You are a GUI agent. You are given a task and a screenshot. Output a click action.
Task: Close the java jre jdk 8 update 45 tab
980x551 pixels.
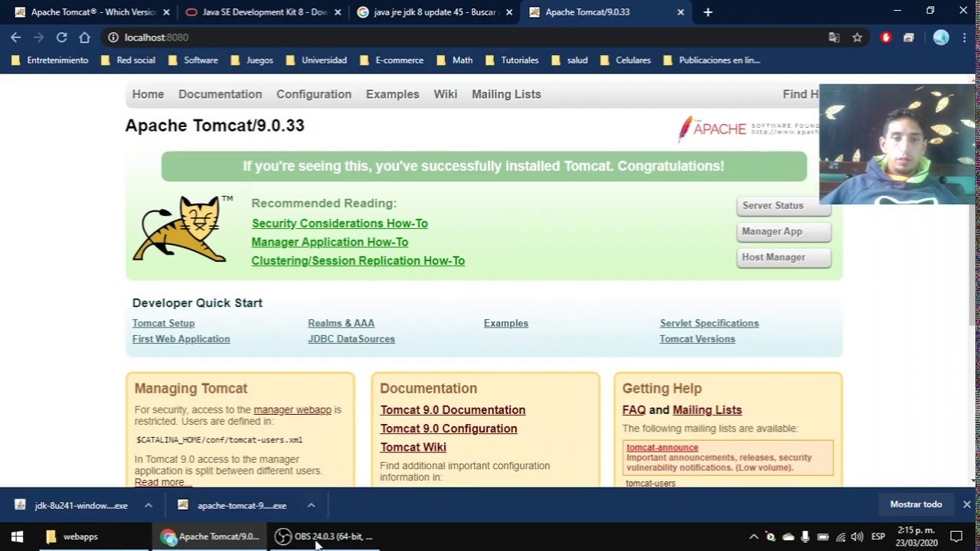tap(509, 12)
